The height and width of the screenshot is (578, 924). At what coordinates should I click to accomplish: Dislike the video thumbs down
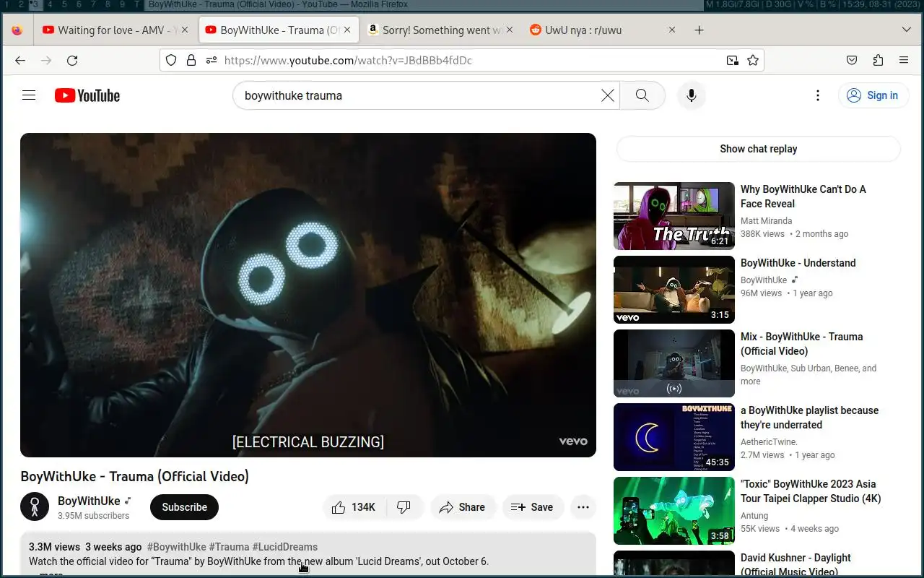(x=404, y=507)
